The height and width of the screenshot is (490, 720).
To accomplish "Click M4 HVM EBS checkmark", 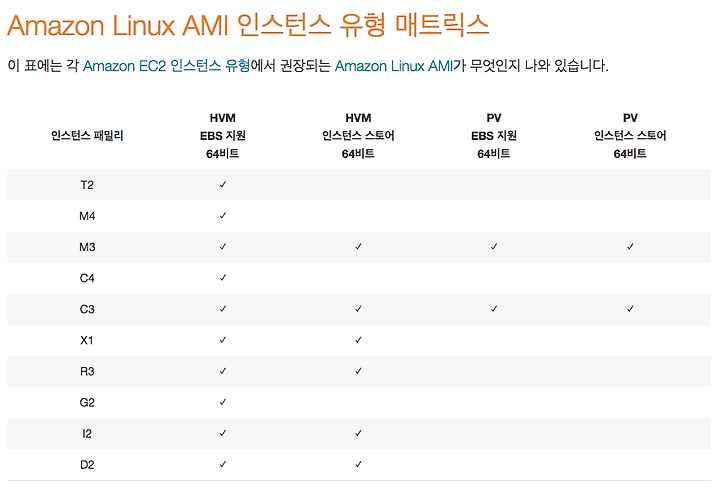I will pos(223,215).
